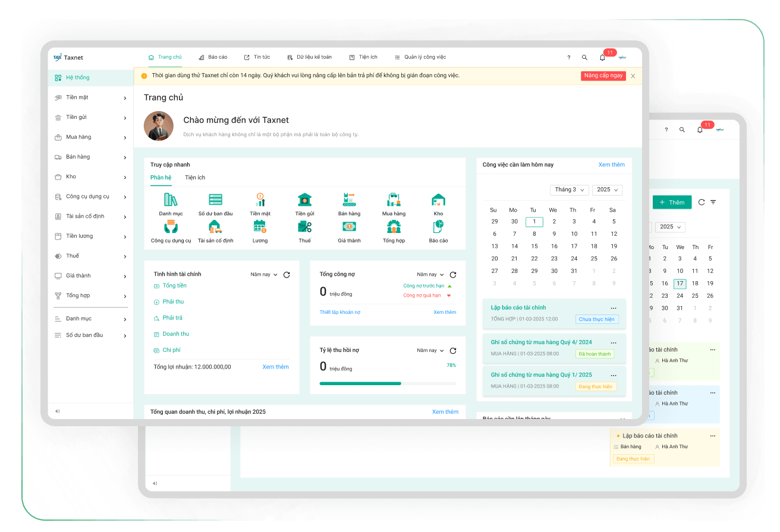Click the Nâng cấp ngay button

603,76
